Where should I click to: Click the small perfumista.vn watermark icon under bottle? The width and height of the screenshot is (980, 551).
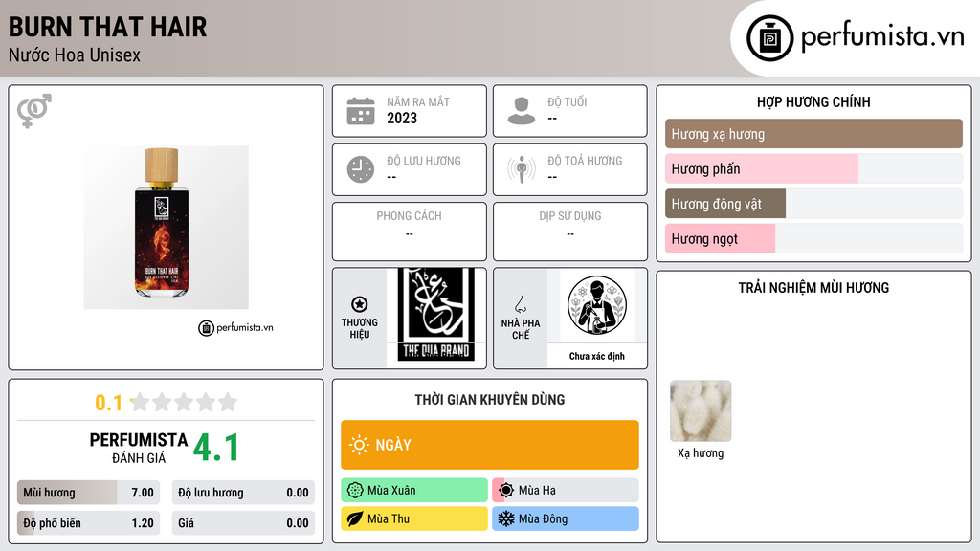coord(207,328)
